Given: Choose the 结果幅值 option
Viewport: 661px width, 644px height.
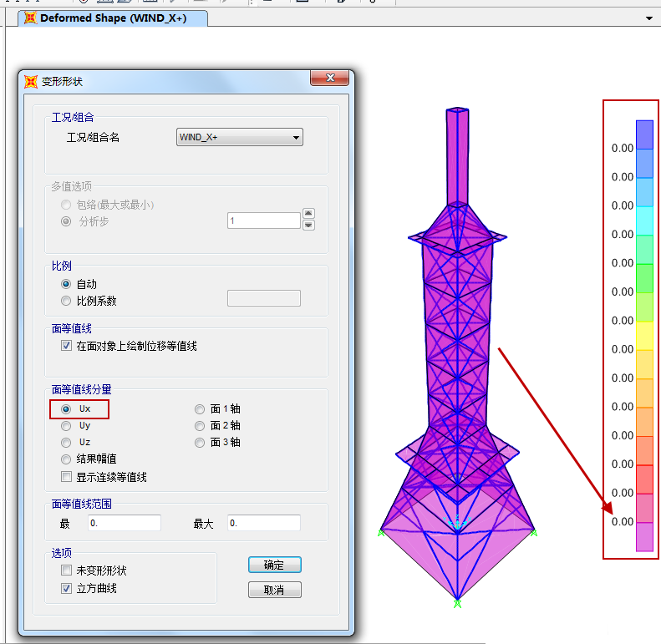Looking at the screenshot, I should [x=66, y=459].
